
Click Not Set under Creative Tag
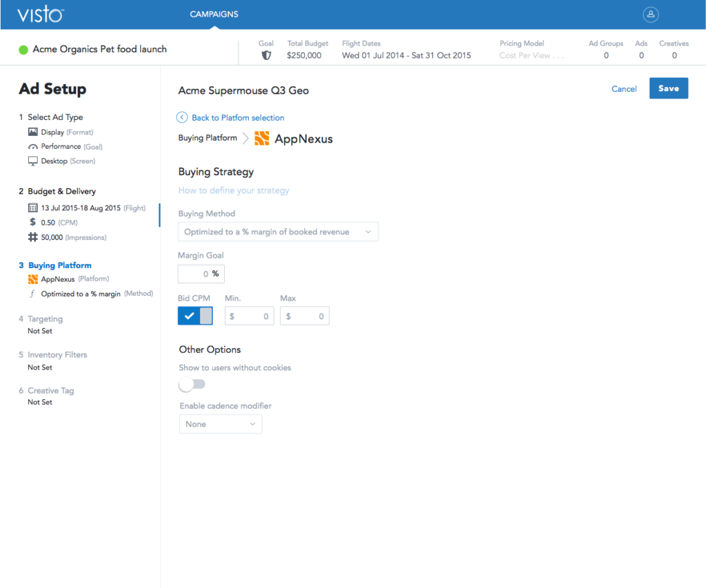click(40, 402)
